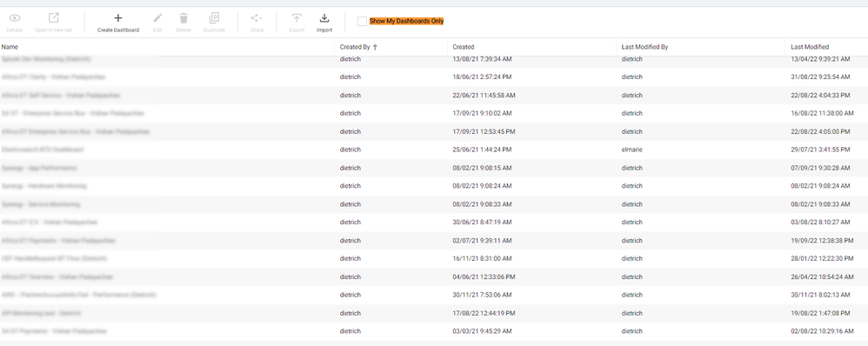Viewport: 868px width, 346px height.
Task: Enable Show My Dashboards Only checkbox
Action: (x=362, y=22)
